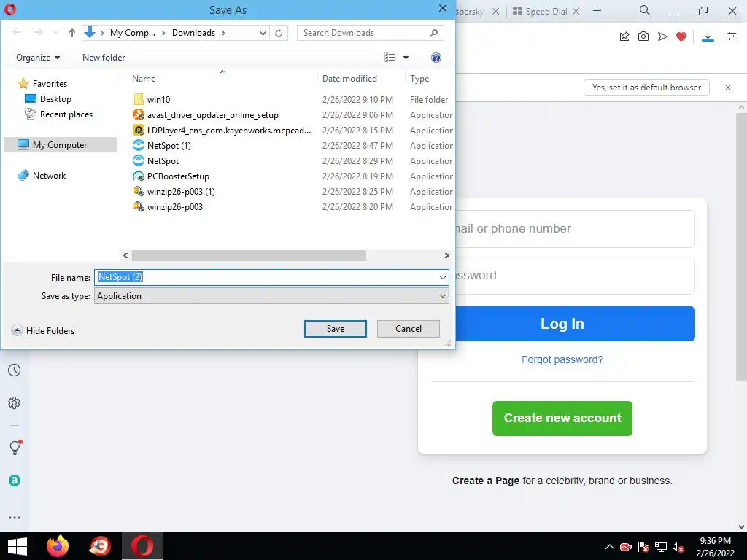
Task: Select Recent places in navigation pane
Action: [66, 114]
